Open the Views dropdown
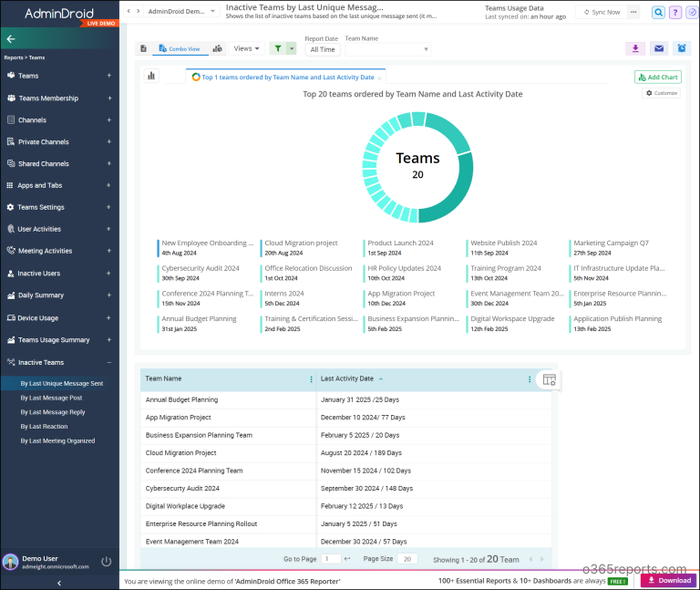 point(246,48)
